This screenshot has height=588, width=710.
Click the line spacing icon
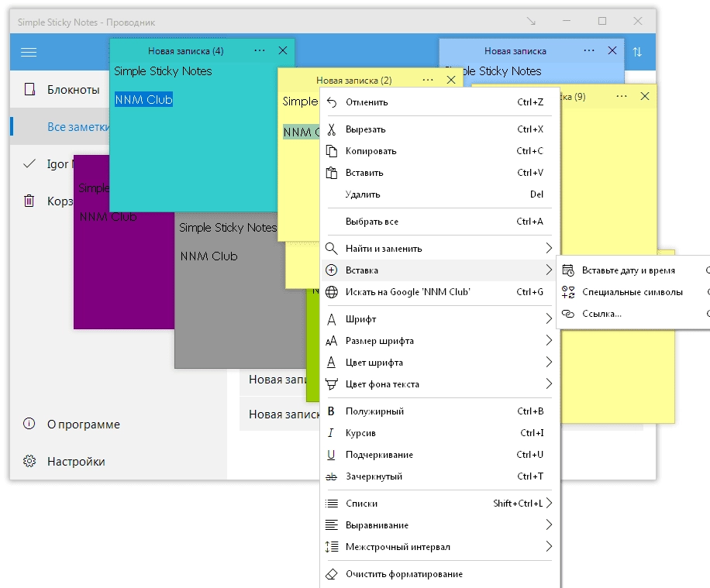tap(332, 547)
